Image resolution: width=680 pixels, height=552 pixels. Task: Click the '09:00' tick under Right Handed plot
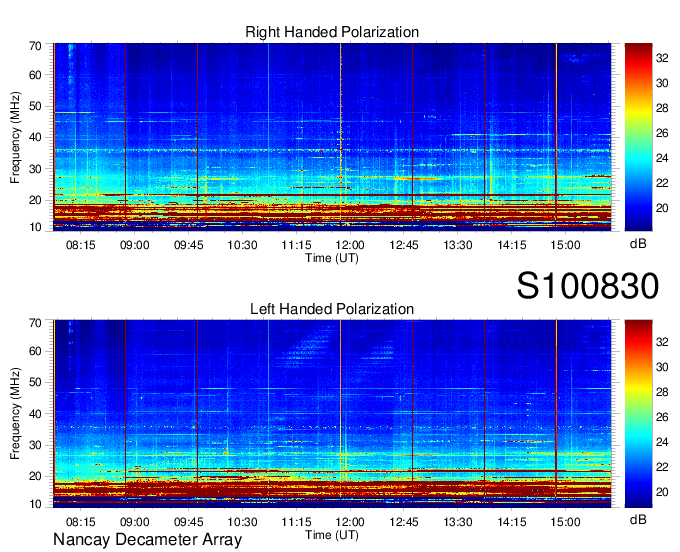(134, 245)
